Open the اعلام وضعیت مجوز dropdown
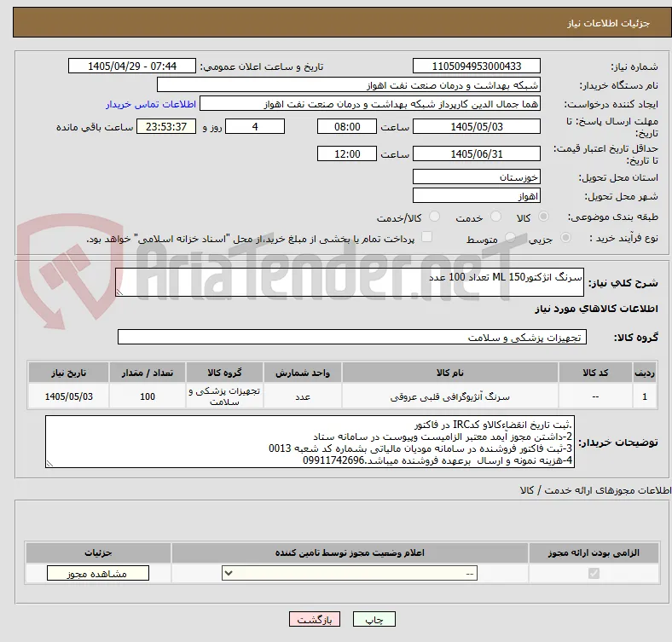672x642 pixels. 350,574
